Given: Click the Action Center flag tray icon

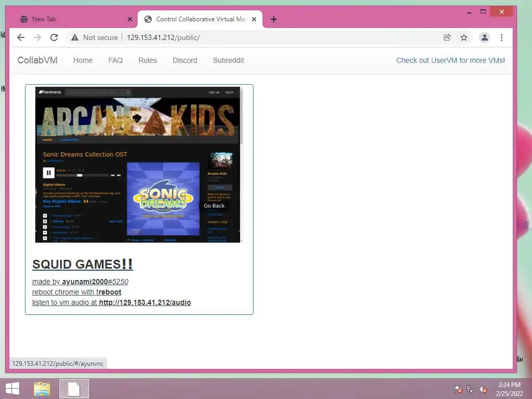Looking at the screenshot, I should tap(458, 389).
